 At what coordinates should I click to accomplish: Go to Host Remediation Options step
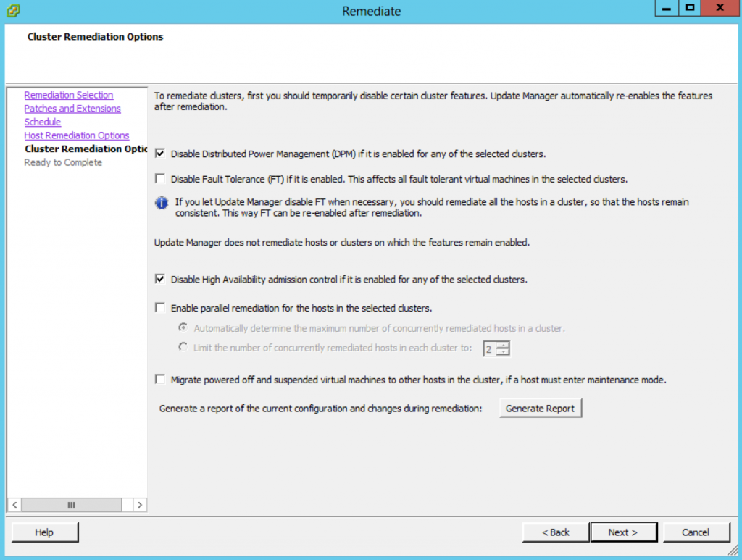point(77,135)
